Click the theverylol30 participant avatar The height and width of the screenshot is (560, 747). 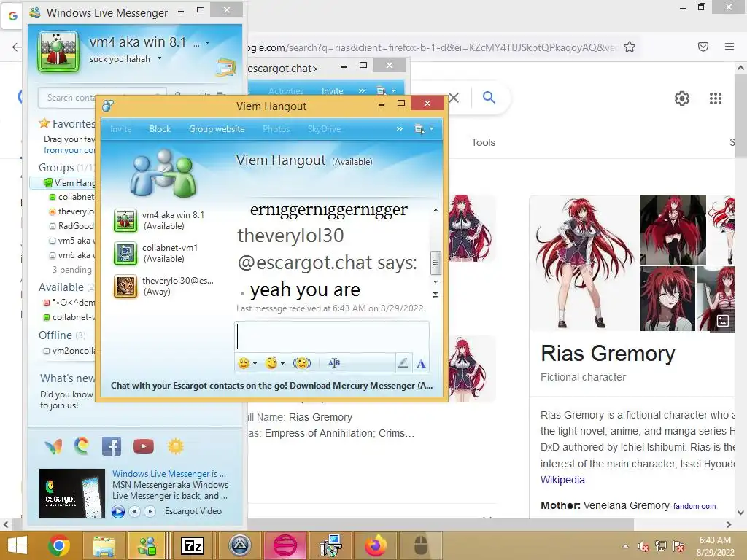click(125, 286)
